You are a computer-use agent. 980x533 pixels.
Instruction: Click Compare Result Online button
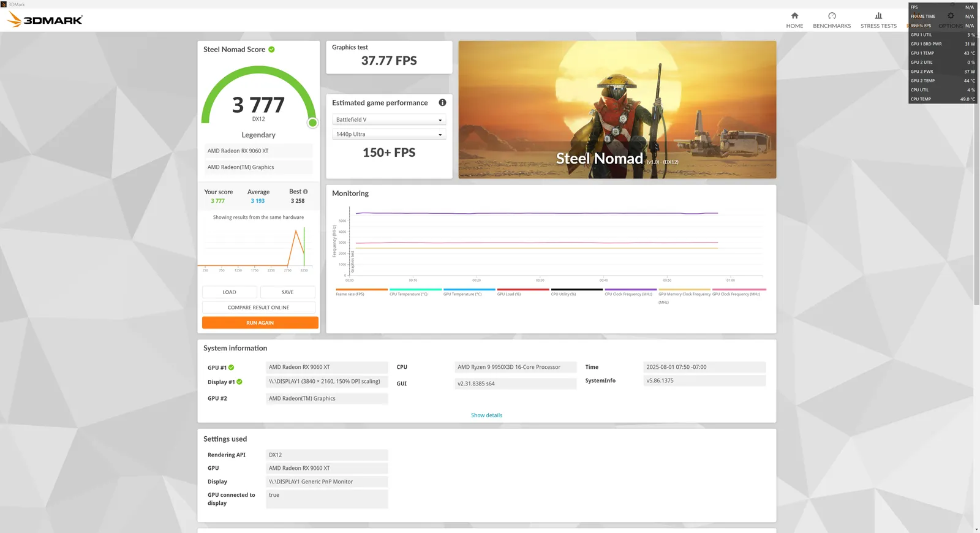258,308
